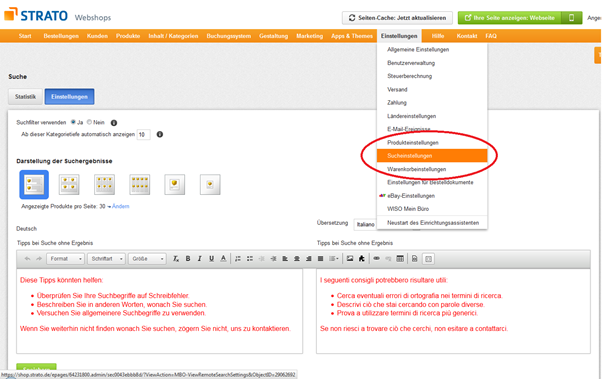
Task: Select the list view layout thumbnail
Action: coord(34,184)
